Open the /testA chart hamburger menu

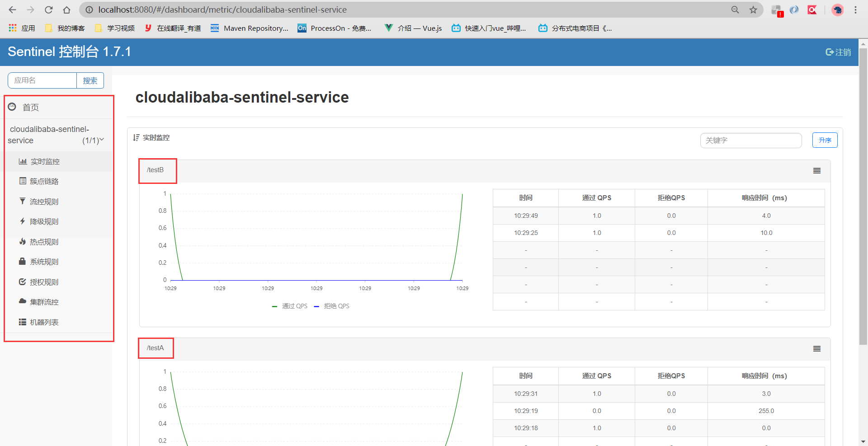pos(817,349)
